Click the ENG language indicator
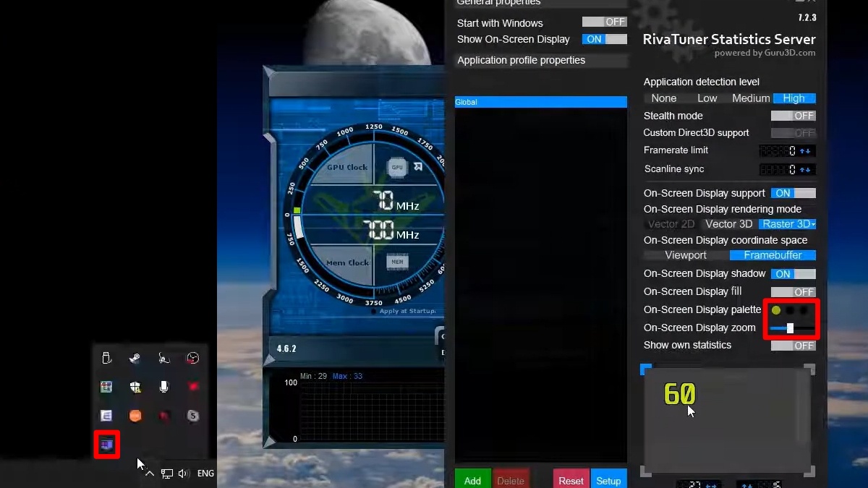This screenshot has height=488, width=868. coord(205,474)
